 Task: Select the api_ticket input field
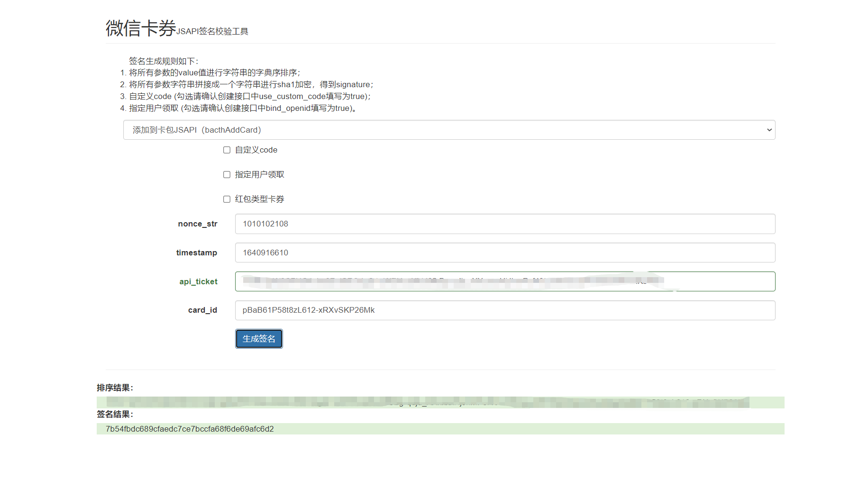505,281
